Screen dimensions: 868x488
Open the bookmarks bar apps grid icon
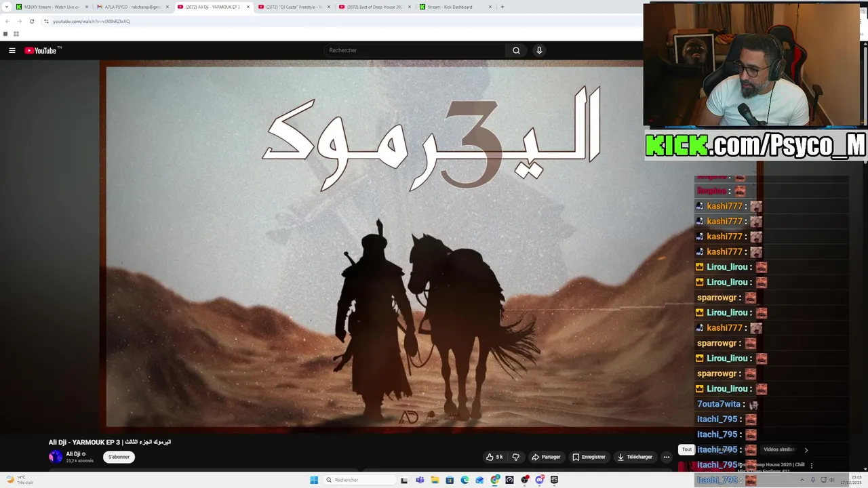pos(16,34)
